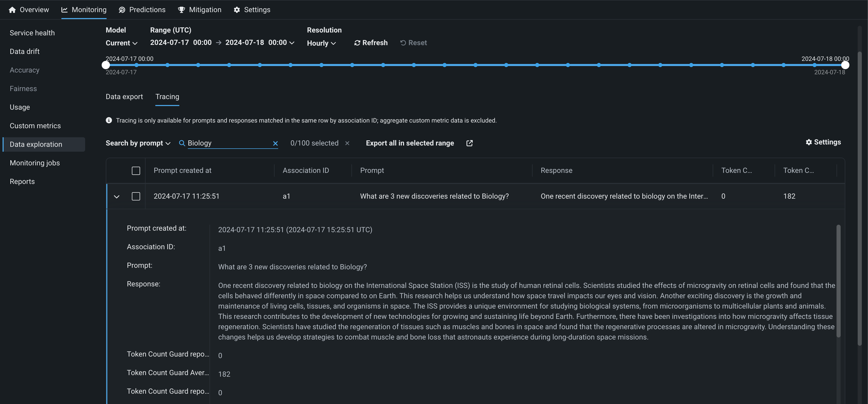Click the export external-link icon
868x404 pixels.
(x=469, y=143)
